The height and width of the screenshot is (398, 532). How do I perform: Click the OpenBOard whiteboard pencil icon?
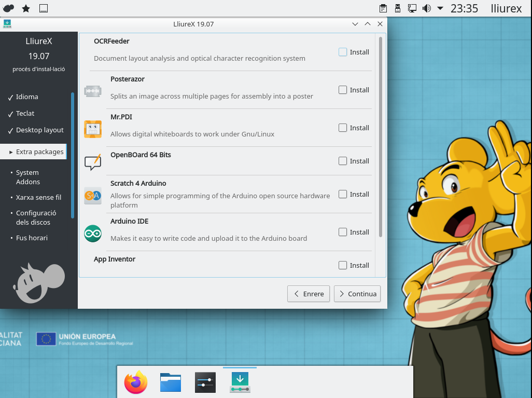(93, 162)
